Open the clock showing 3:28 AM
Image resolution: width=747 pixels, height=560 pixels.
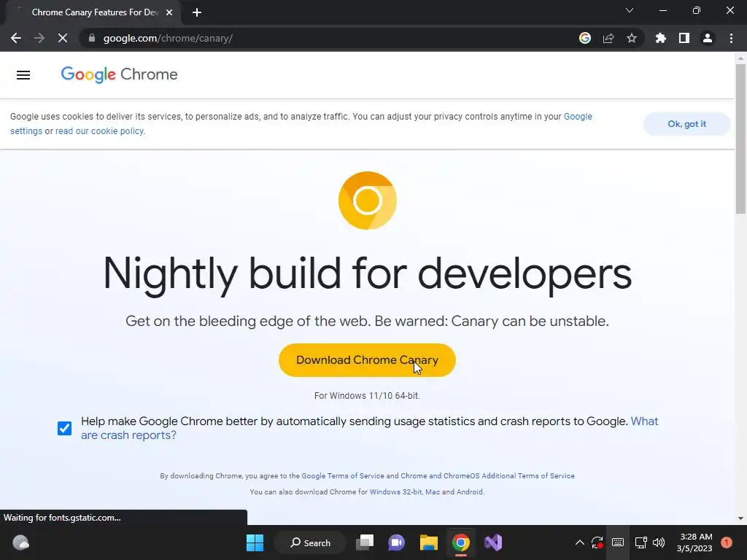point(694,542)
